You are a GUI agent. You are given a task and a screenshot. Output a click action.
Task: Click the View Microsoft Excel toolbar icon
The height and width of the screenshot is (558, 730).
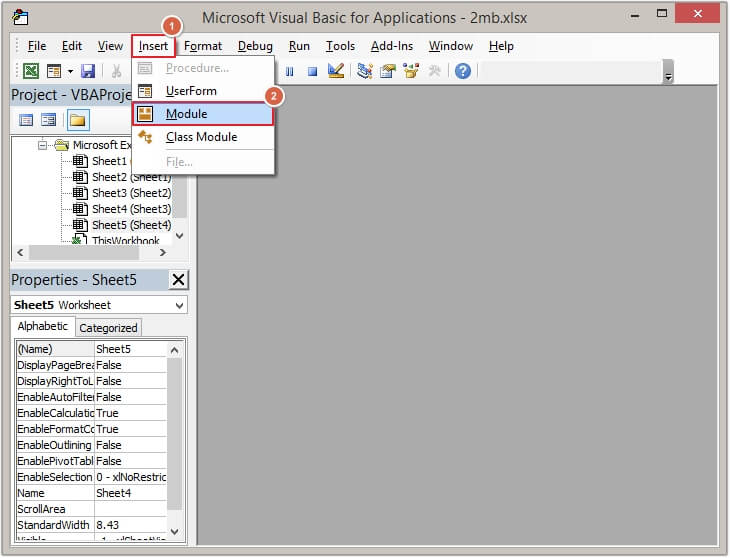pos(31,71)
